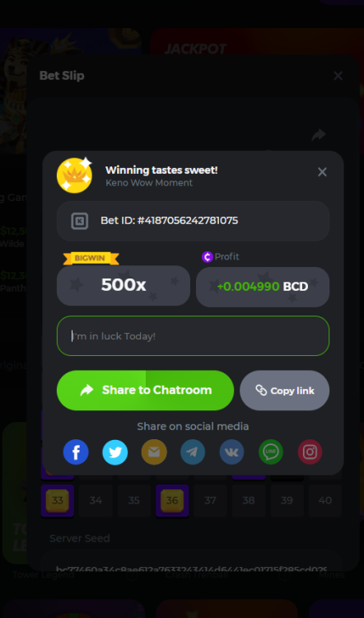Click the BCD profit amount box

[263, 287]
